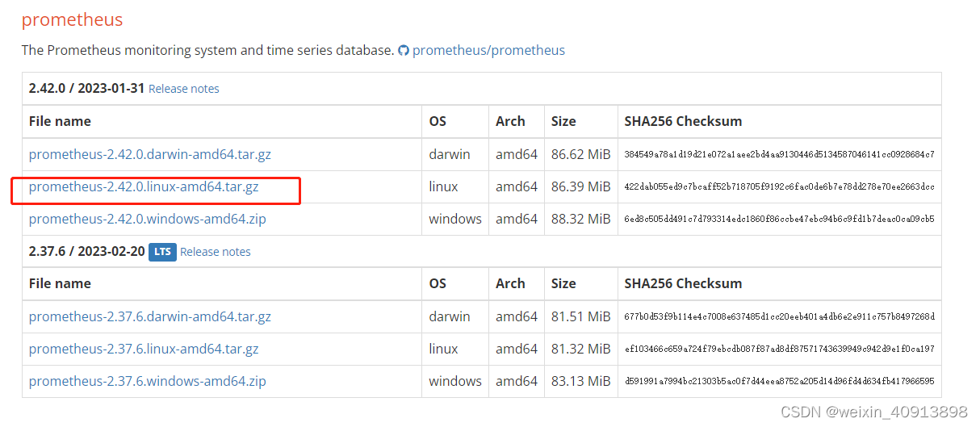Click the 83.13 MiB size cell
Image resolution: width=980 pixels, height=427 pixels.
pyautogui.click(x=581, y=381)
